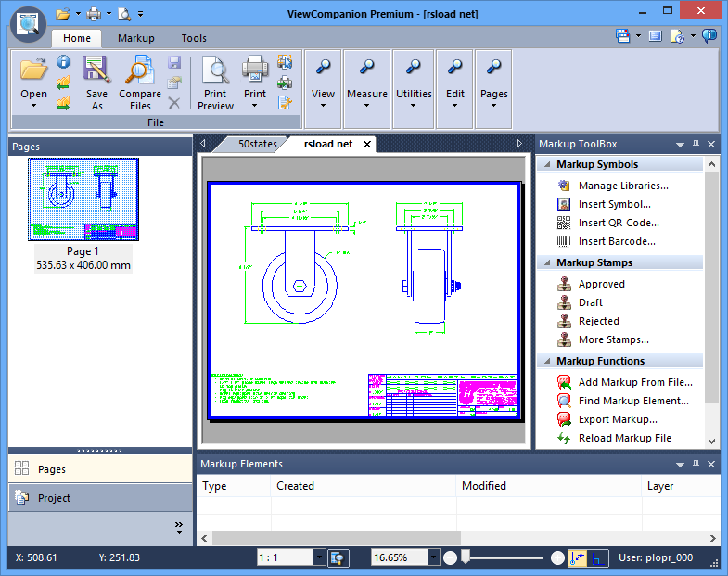This screenshot has width=728, height=576.
Task: Select the 50states document tab
Action: tap(257, 144)
